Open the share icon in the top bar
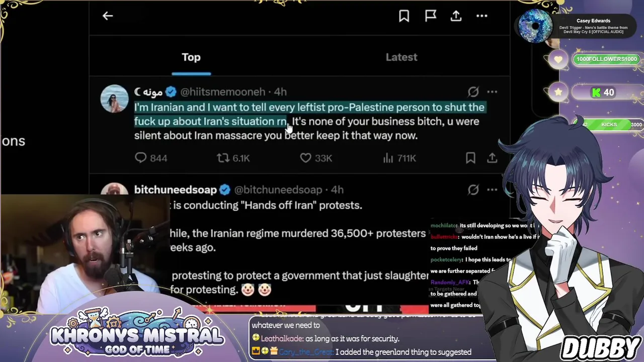This screenshot has height=362, width=644. click(x=456, y=16)
